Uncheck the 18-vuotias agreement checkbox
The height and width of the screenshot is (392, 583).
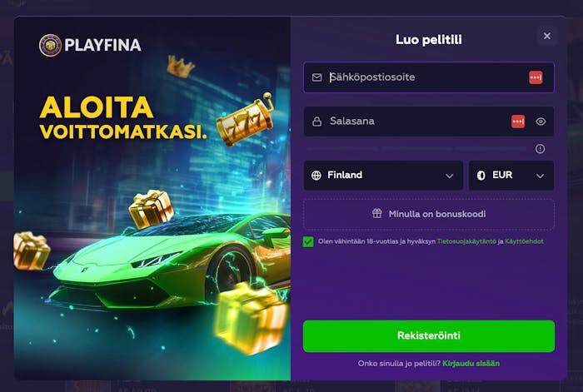308,241
